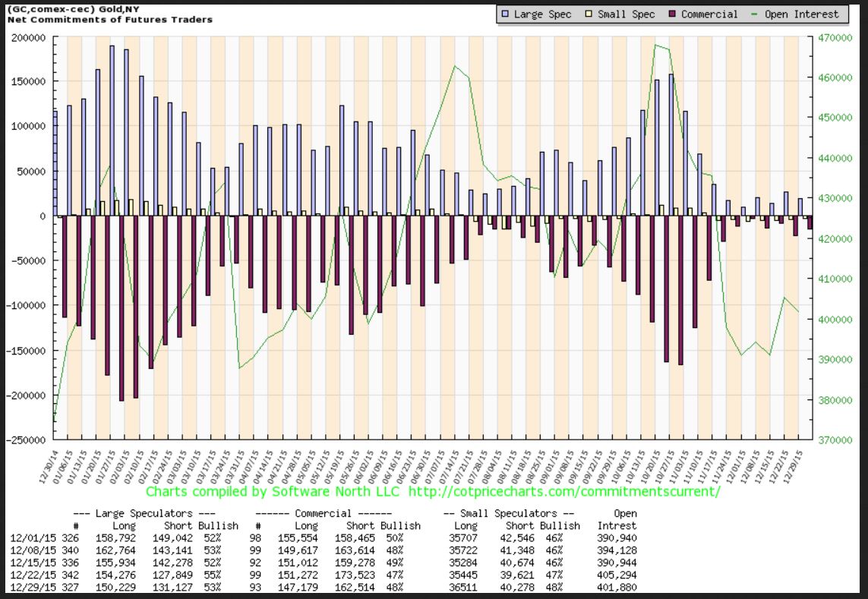Select the Commercial legend label

709,14
